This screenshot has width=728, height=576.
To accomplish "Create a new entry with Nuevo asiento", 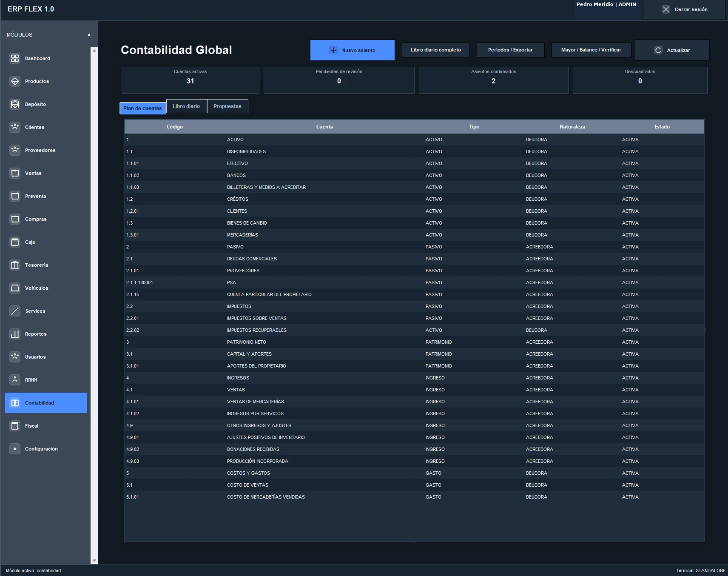I will point(353,50).
